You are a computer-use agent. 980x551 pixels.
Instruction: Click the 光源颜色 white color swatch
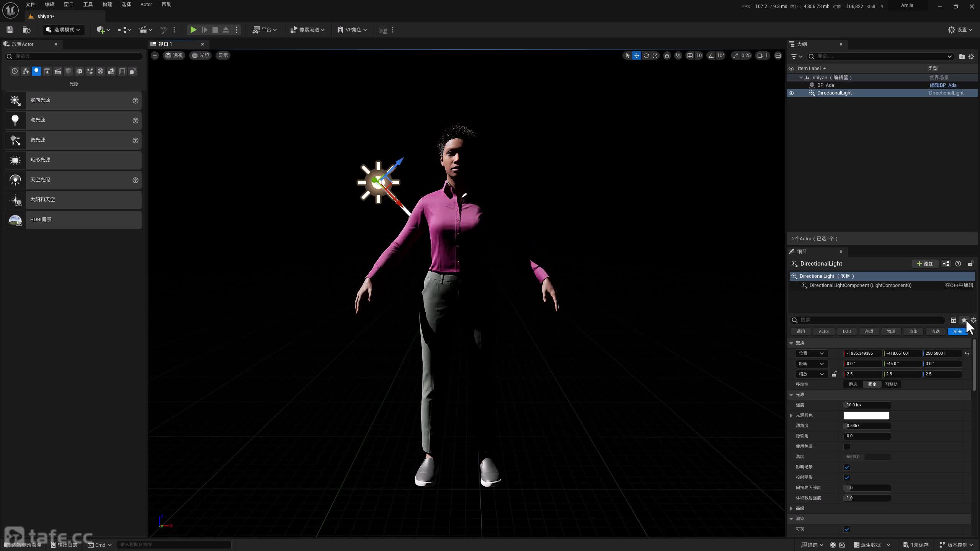866,416
